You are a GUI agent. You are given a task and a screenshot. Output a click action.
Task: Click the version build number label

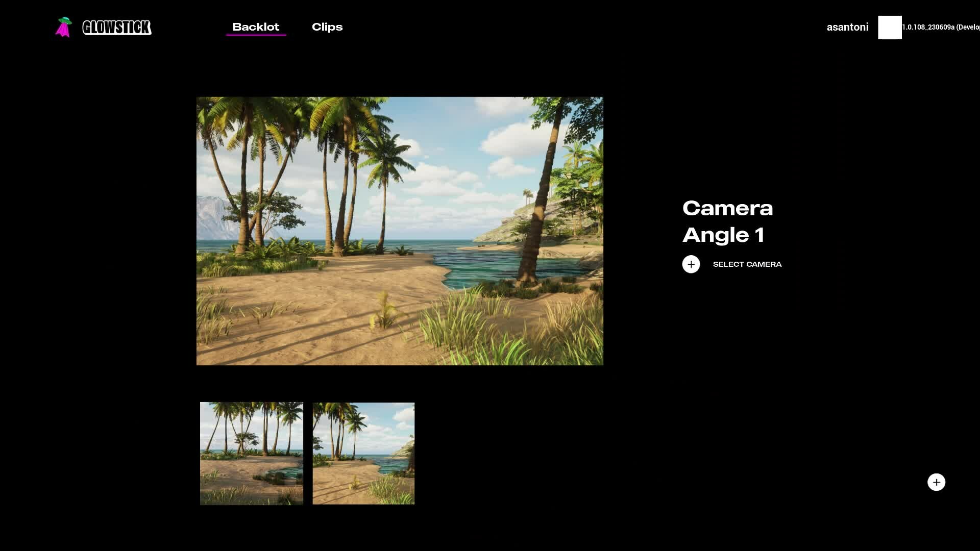point(941,27)
